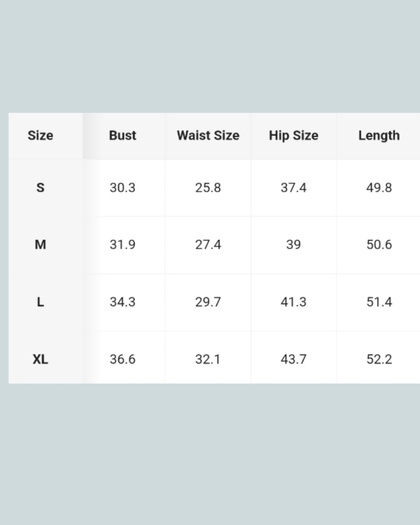Image resolution: width=420 pixels, height=525 pixels.
Task: Select the Waist Size column header
Action: [x=208, y=136]
